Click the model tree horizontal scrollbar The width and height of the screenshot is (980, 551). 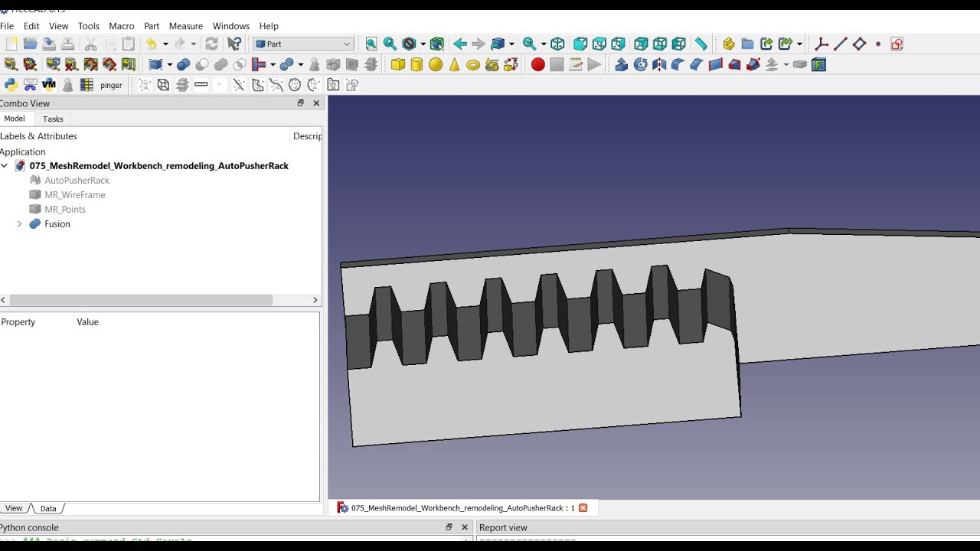coord(141,301)
